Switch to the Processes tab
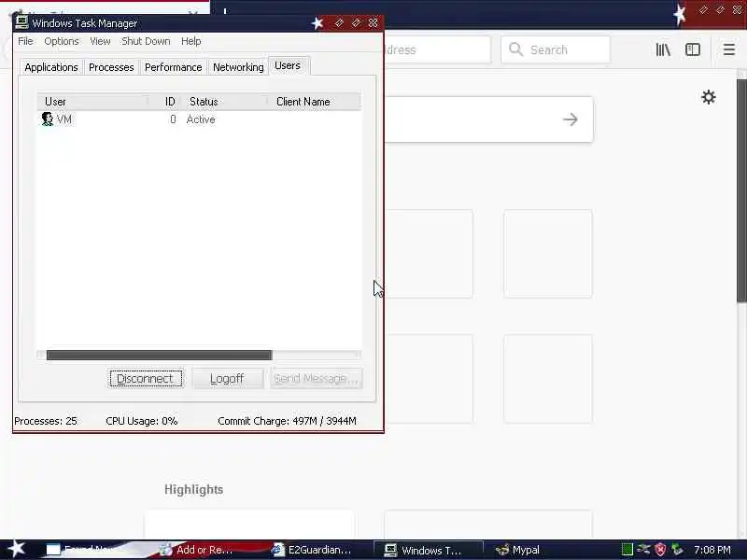The height and width of the screenshot is (560, 747). [x=111, y=67]
